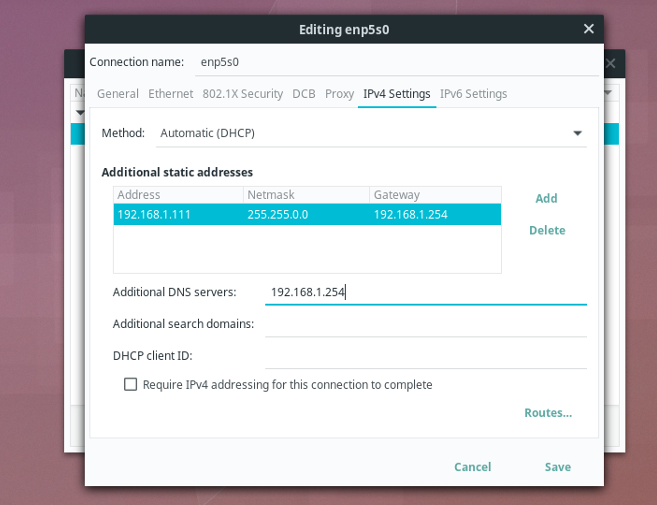This screenshot has height=505, width=657.
Task: Open the Routes… dialog
Action: pos(548,413)
